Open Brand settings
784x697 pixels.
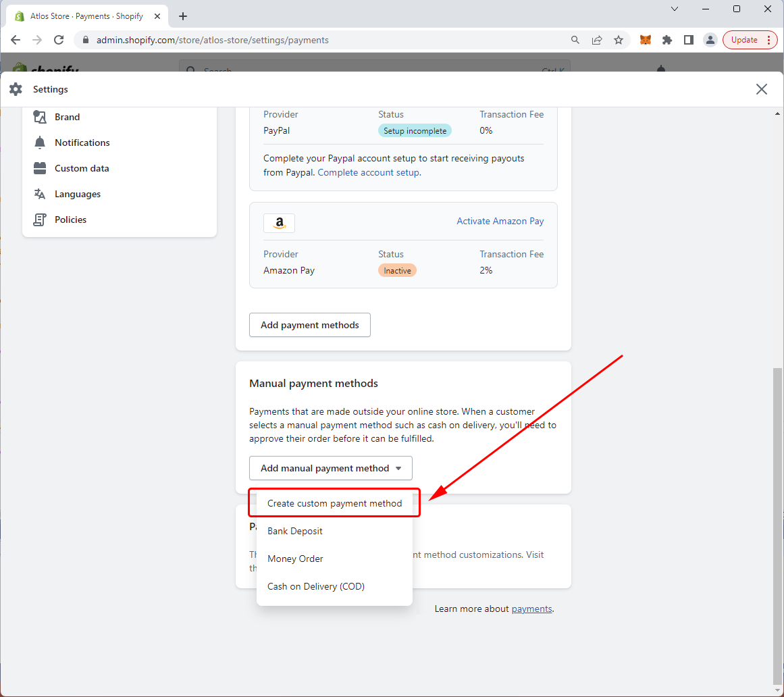pos(67,117)
